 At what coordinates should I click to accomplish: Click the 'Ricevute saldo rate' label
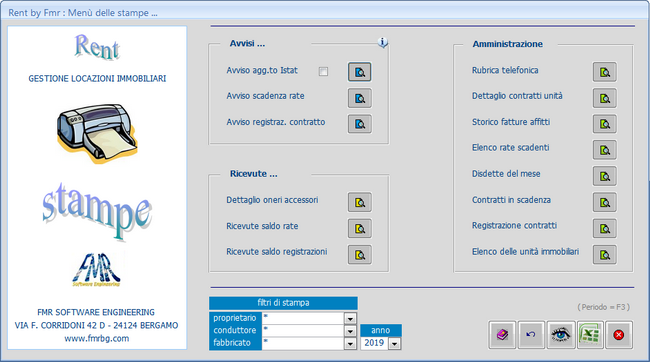(x=262, y=226)
